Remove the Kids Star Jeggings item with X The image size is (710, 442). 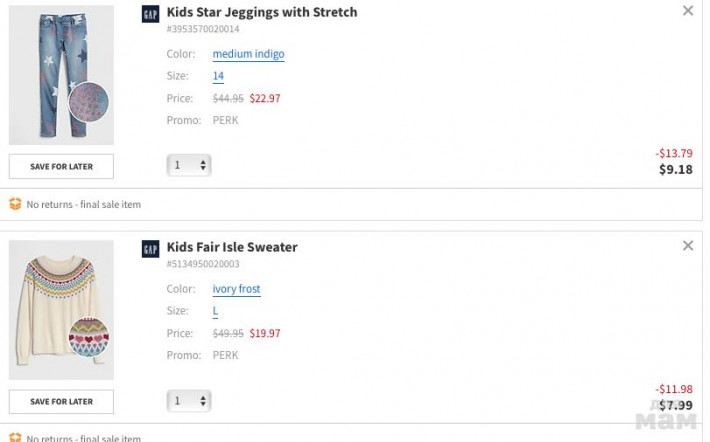tap(687, 11)
